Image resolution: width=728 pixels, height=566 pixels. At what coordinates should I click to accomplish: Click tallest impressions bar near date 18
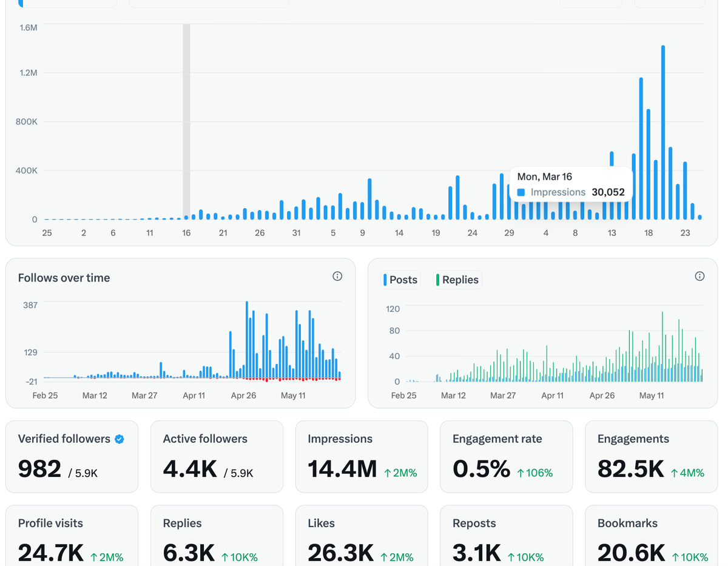(663, 132)
